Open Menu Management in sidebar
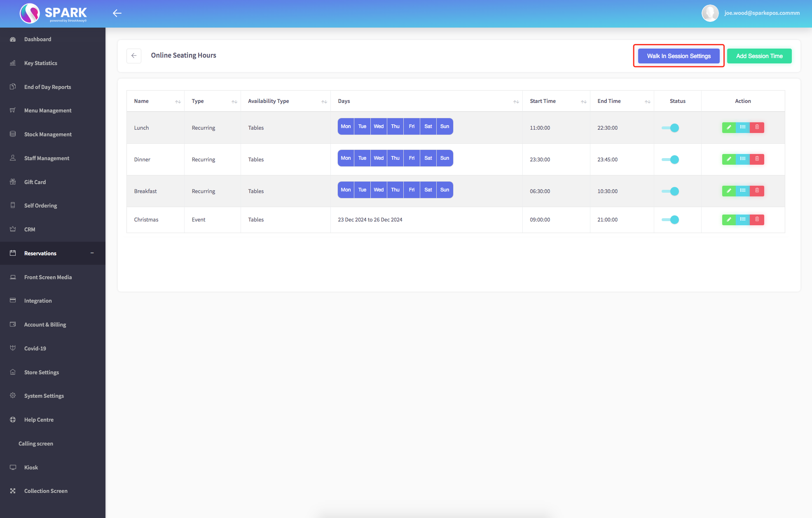This screenshot has height=518, width=812. pos(48,110)
